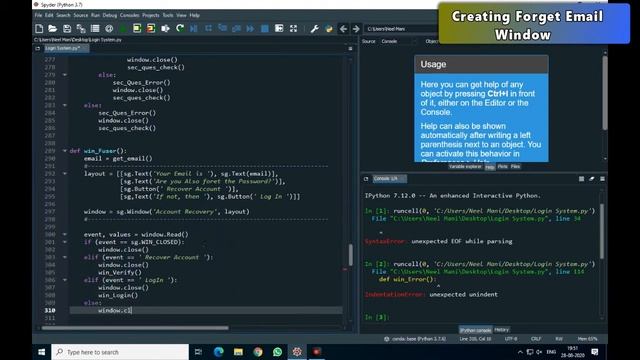Open the View menu
The height and width of the screenshot is (360, 640).
click(181, 15)
